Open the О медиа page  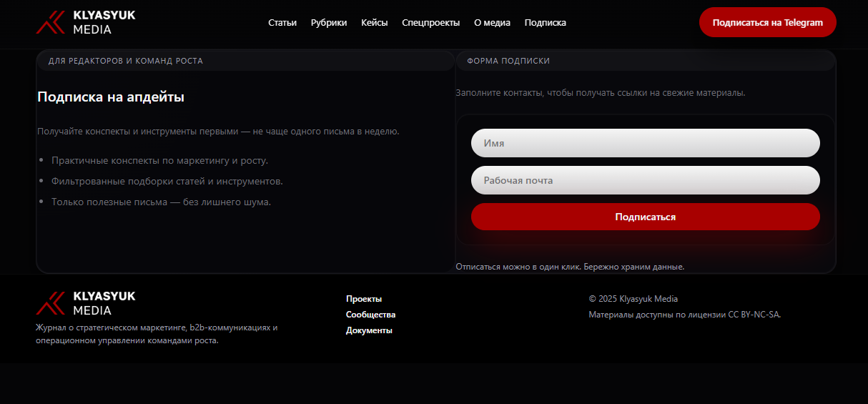pyautogui.click(x=492, y=23)
